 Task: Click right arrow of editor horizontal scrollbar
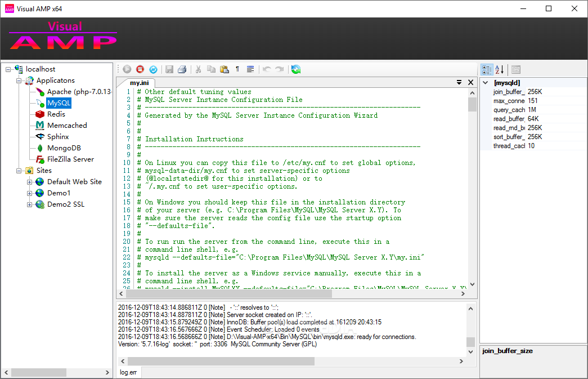(x=463, y=294)
